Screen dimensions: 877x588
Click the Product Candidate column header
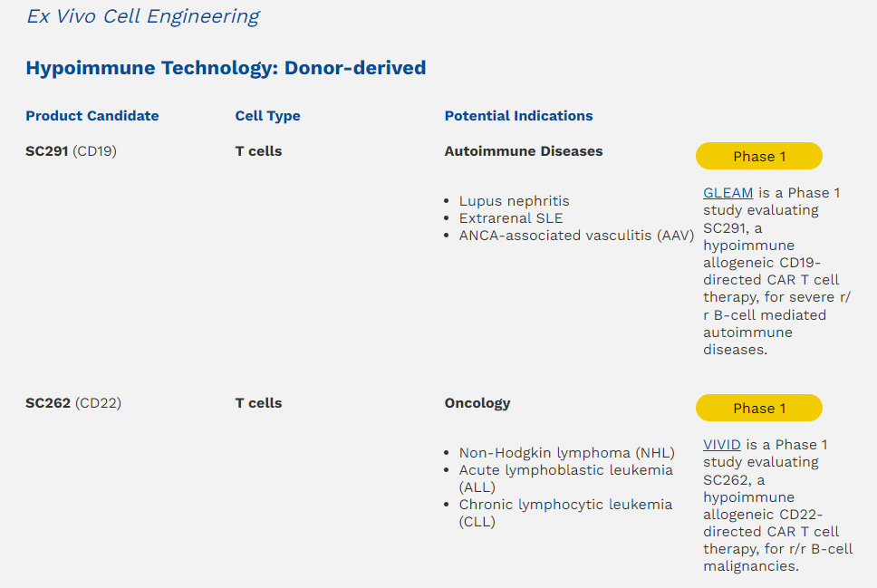click(92, 116)
